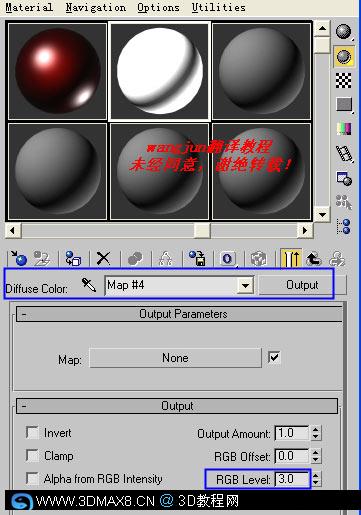This screenshot has height=515, width=361.
Task: Click the Sample UV Tiling icon
Action: coord(344,104)
